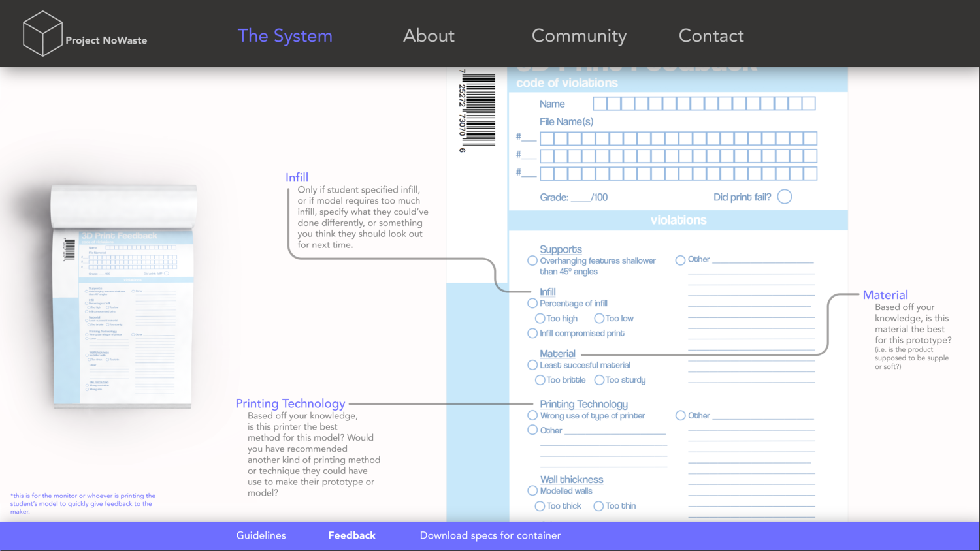Image resolution: width=980 pixels, height=551 pixels.
Task: Select 'Infill compromised print' option
Action: (x=532, y=334)
